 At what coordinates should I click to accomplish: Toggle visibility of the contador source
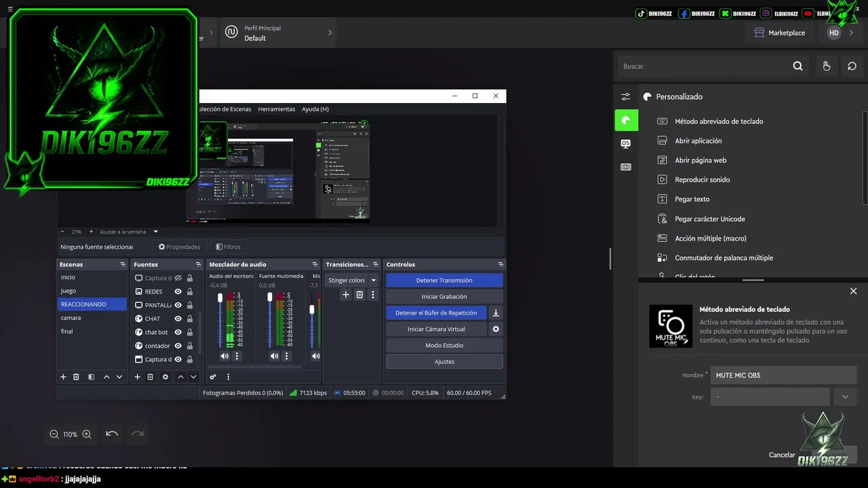(178, 346)
